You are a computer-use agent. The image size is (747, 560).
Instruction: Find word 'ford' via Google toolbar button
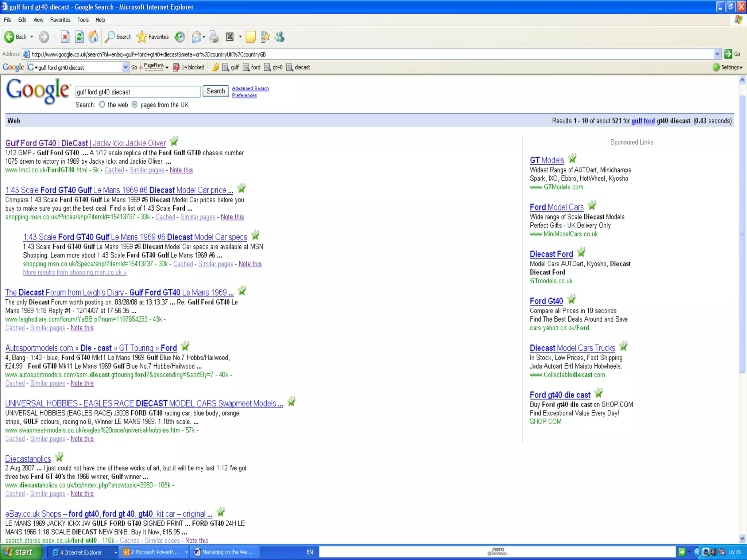point(252,67)
